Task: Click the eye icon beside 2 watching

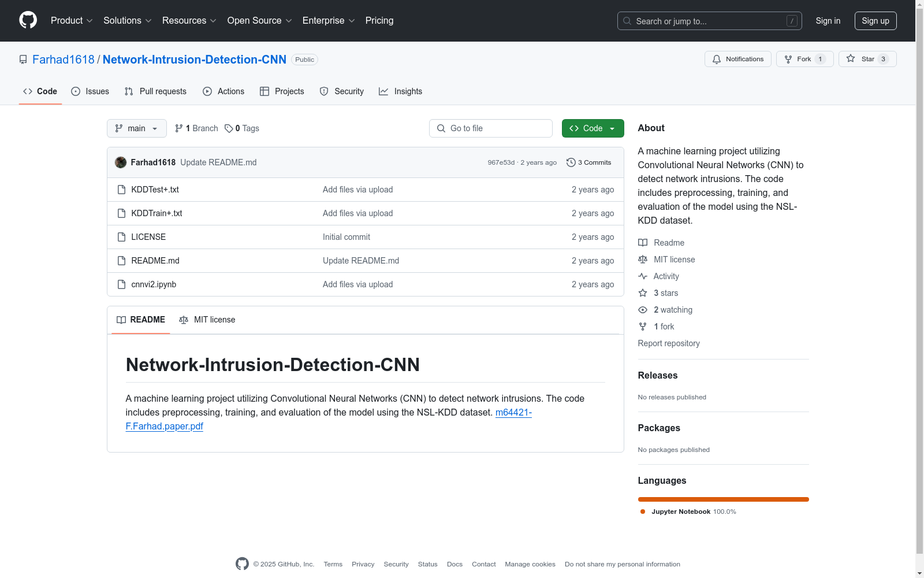Action: tap(643, 310)
